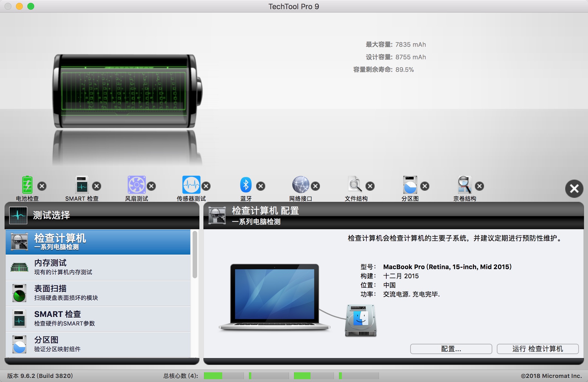Click the 总核心数 (4): label

click(x=181, y=376)
